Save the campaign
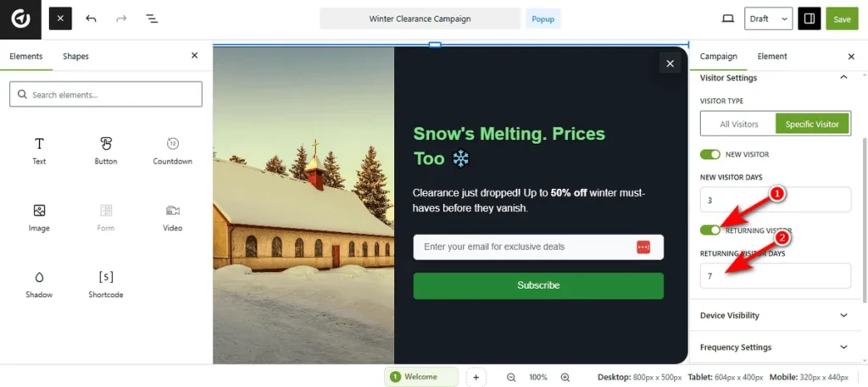Viewport: 868px width, 387px height. click(842, 19)
